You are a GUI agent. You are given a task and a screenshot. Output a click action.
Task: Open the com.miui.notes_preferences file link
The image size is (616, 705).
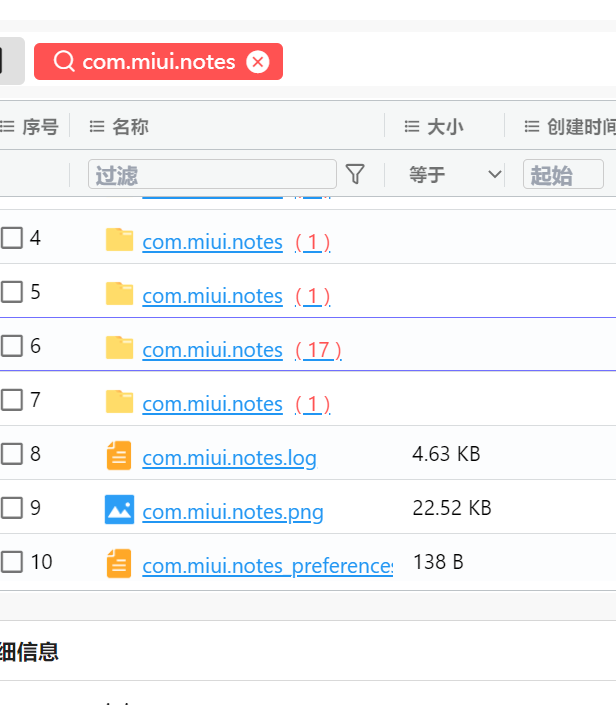tap(268, 566)
